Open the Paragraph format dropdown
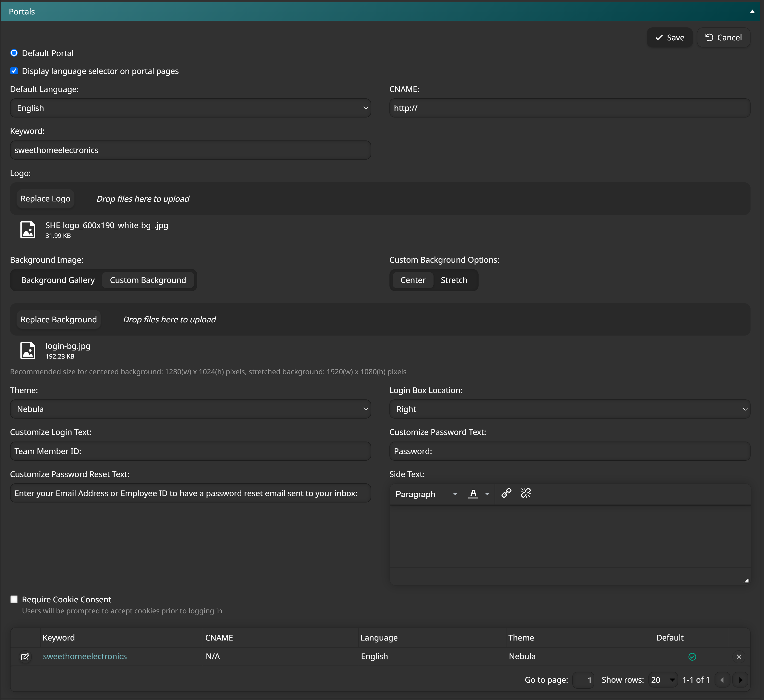The width and height of the screenshot is (764, 700). pos(426,494)
